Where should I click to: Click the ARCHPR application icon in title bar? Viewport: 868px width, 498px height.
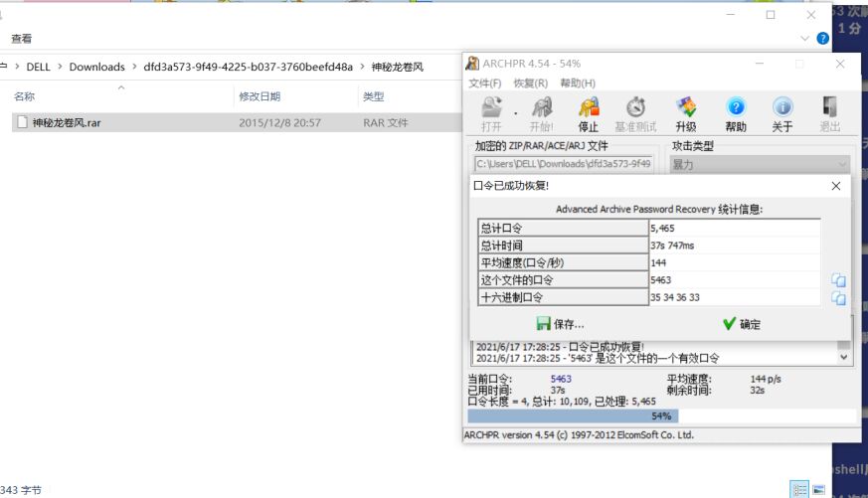tap(472, 63)
